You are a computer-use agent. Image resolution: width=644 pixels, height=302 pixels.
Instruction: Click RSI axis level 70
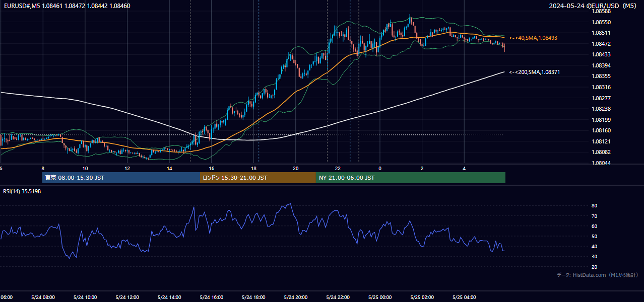[594, 216]
